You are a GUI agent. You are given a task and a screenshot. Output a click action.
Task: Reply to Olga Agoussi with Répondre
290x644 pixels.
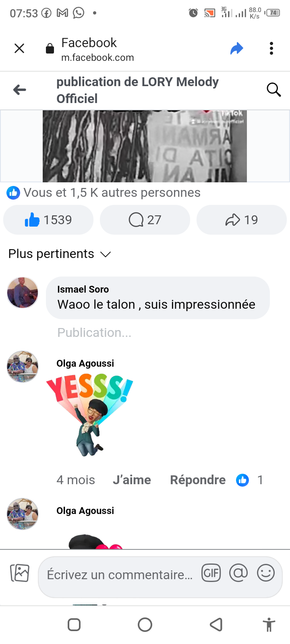(x=198, y=480)
